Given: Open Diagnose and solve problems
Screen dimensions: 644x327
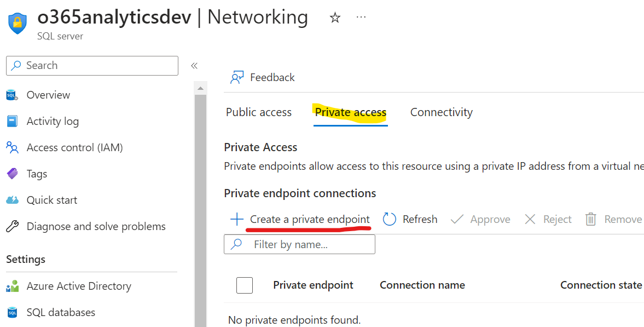Looking at the screenshot, I should tap(96, 227).
